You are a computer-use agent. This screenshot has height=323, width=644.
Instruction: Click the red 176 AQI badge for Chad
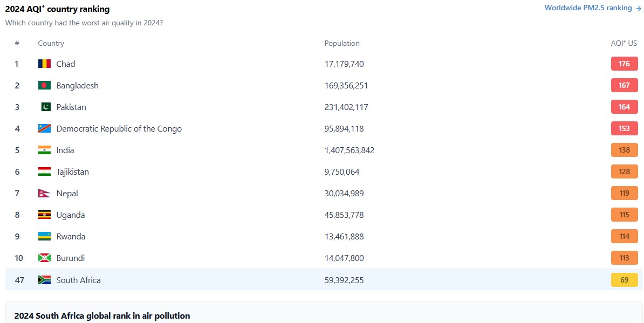tap(624, 64)
